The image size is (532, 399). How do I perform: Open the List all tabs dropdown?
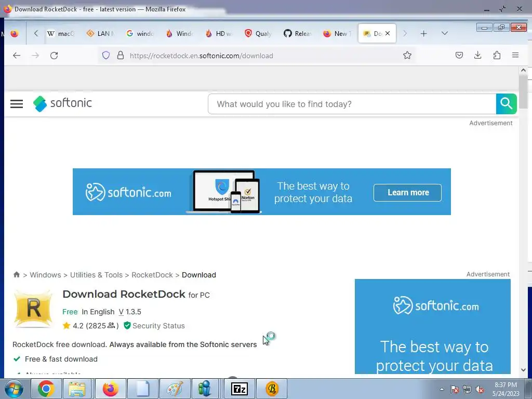(x=445, y=33)
